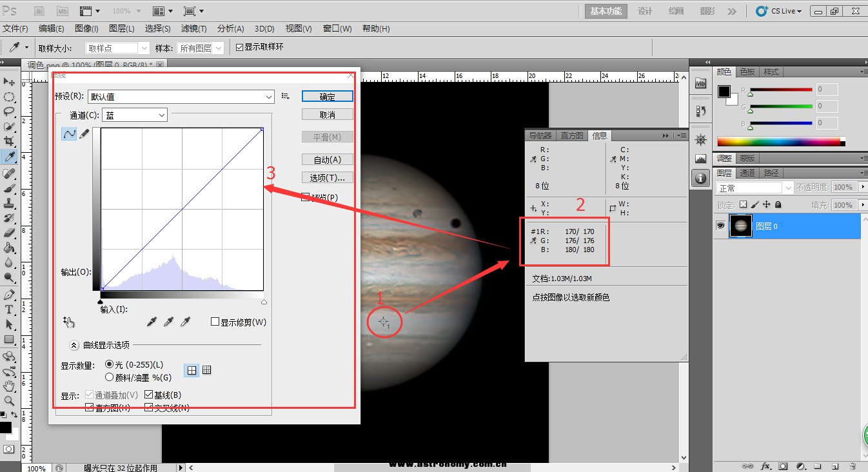This screenshot has height=472, width=868.
Task: Choose the pencil draw-curve mode icon
Action: point(84,133)
